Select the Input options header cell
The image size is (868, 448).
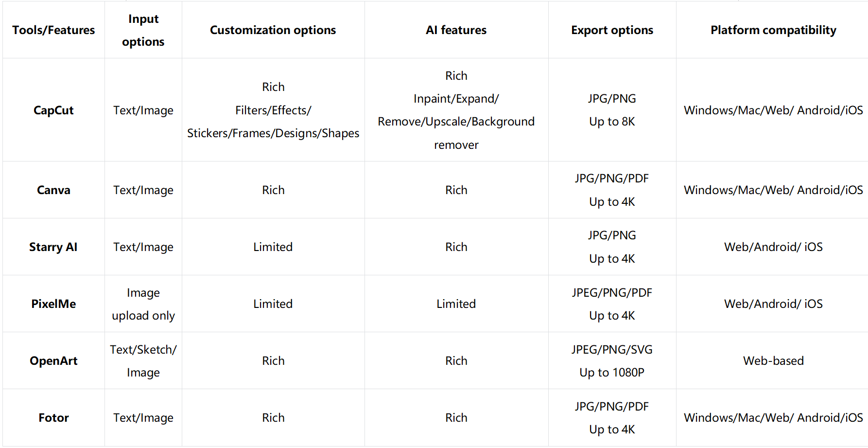(x=143, y=30)
